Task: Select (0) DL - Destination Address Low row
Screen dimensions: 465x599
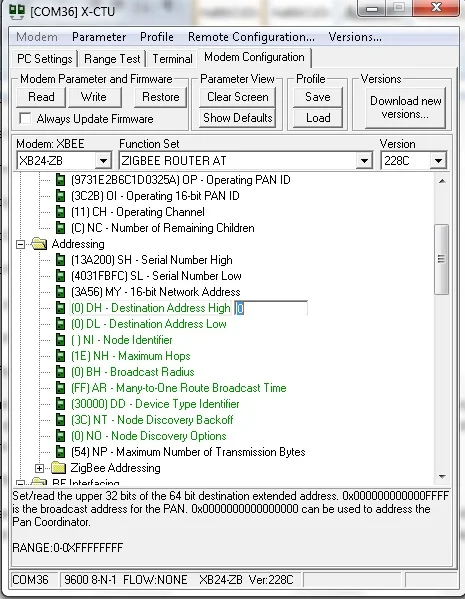Action: tap(149, 324)
